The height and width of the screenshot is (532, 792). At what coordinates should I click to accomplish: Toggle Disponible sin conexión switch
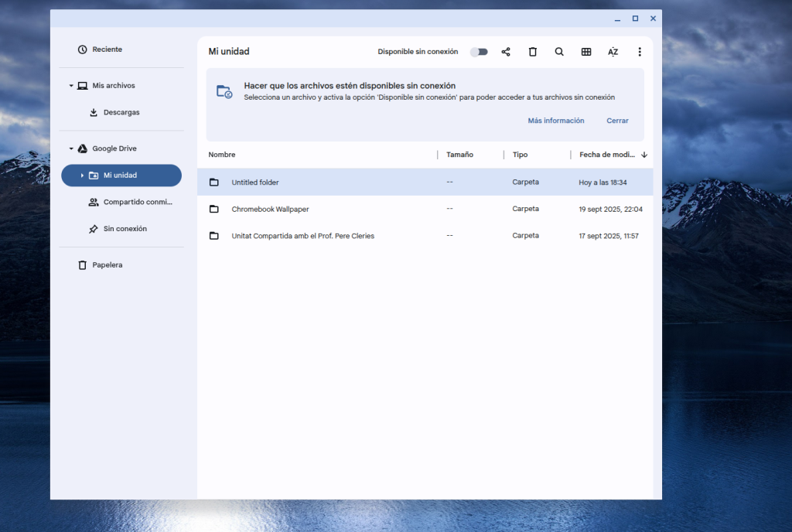(x=479, y=52)
